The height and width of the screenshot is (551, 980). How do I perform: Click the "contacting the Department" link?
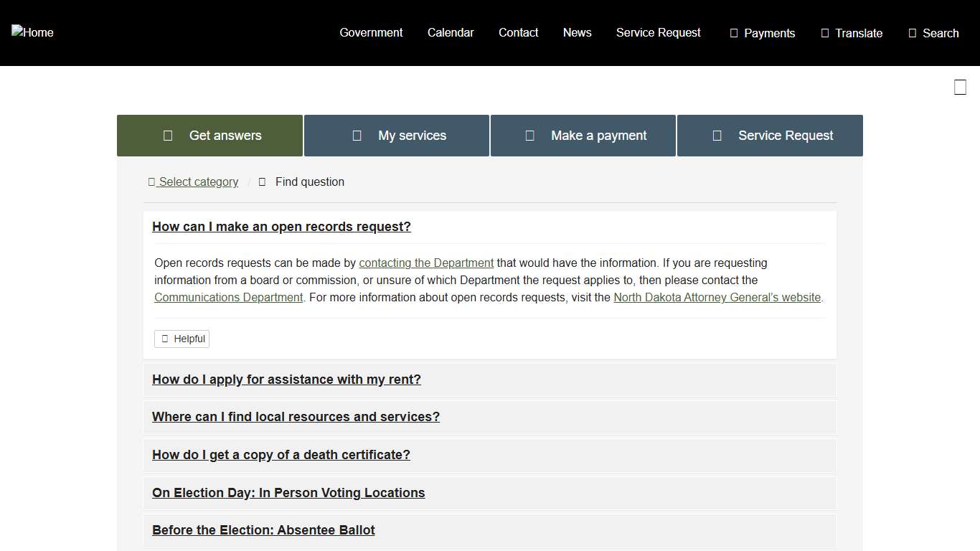(x=426, y=263)
